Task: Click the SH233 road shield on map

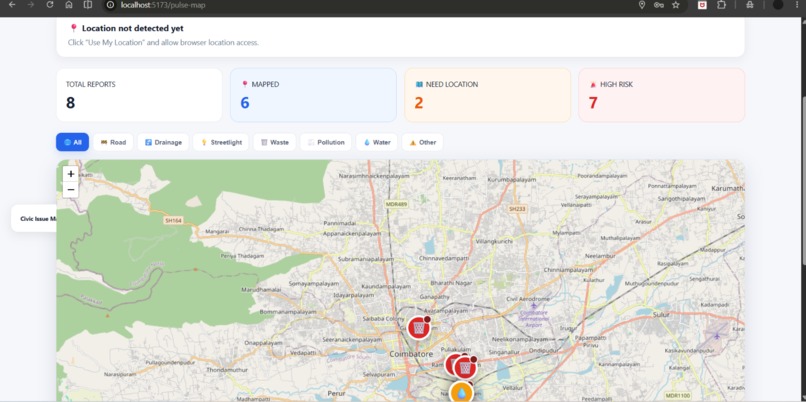Action: [517, 209]
